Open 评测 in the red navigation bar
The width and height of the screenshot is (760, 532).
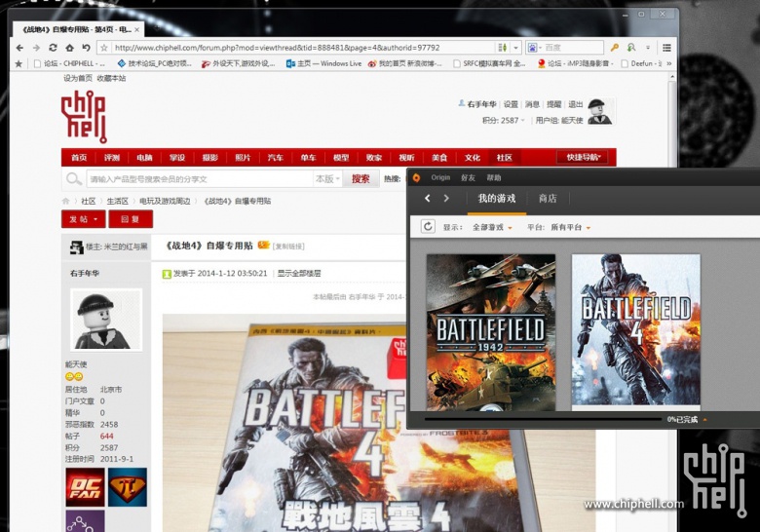coord(112,158)
